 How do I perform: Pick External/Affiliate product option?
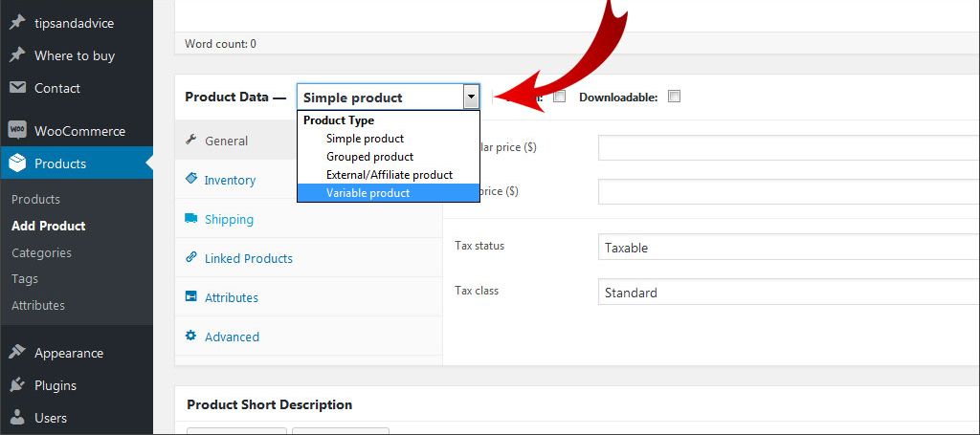[x=389, y=175]
